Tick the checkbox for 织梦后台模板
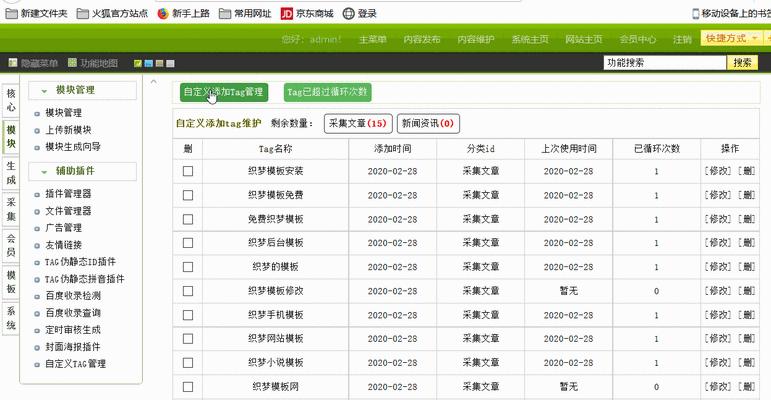Viewport: 771px width, 400px height. point(188,243)
